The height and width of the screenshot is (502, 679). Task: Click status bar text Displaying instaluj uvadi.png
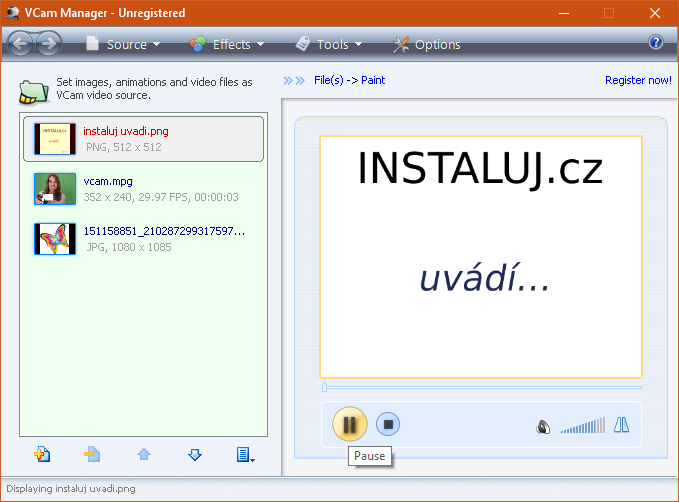click(x=71, y=489)
